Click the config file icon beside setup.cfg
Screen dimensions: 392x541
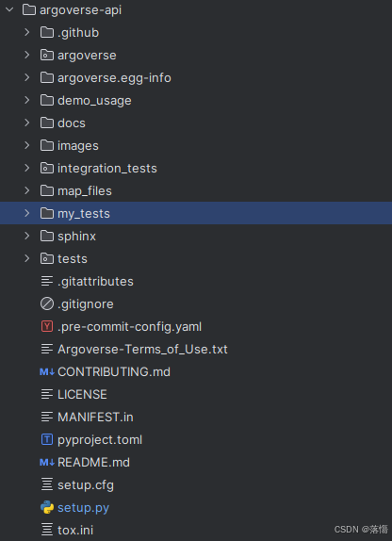click(47, 484)
